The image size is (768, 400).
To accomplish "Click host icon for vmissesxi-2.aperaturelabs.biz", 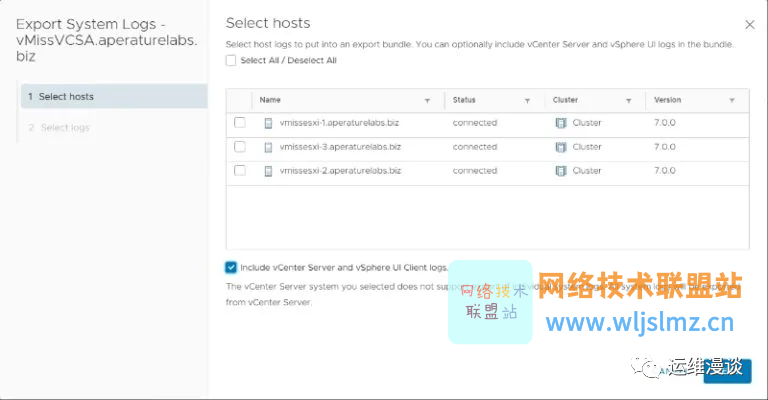I will [x=268, y=171].
